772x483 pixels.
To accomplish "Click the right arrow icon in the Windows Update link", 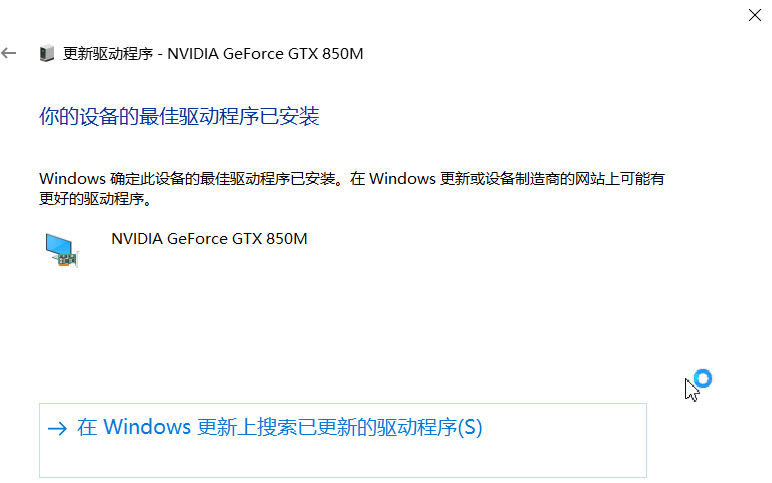I will coord(57,428).
